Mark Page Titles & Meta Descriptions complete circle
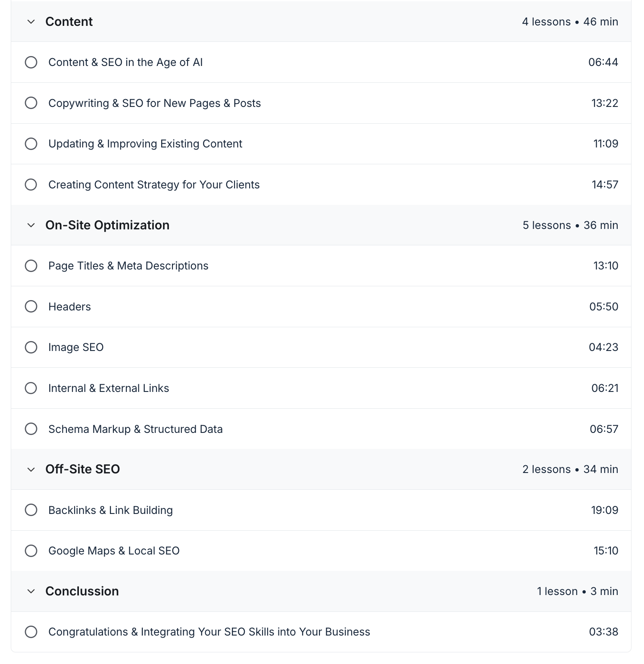 click(x=31, y=266)
